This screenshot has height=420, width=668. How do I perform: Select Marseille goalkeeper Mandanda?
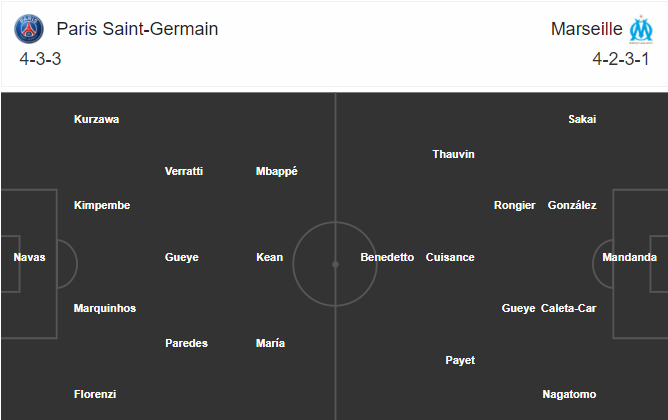point(630,257)
